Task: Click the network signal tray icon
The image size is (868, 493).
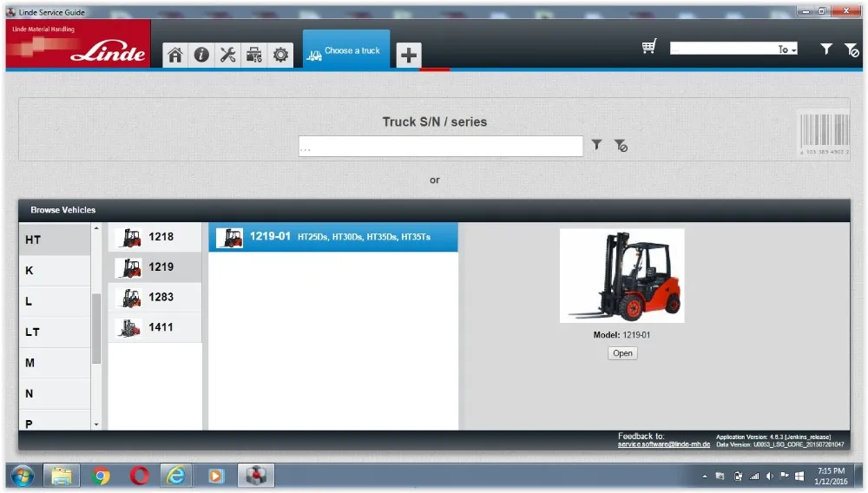Action: point(754,477)
